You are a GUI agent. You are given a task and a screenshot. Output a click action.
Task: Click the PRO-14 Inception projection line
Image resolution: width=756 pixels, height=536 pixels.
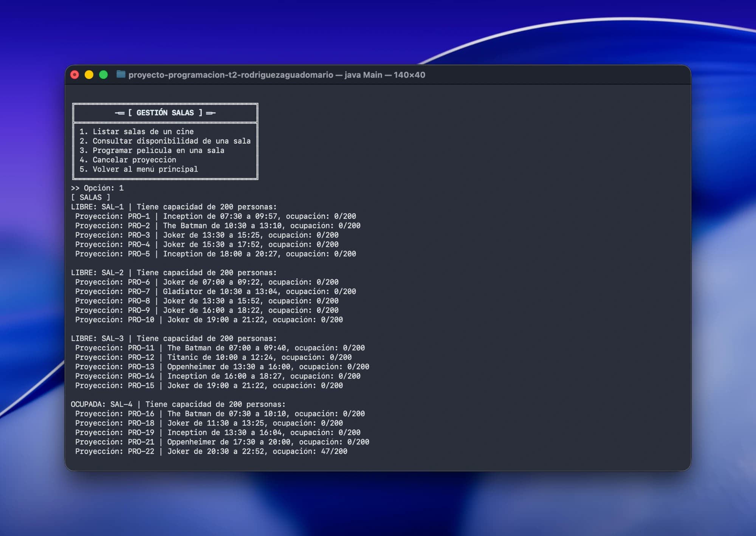218,376
